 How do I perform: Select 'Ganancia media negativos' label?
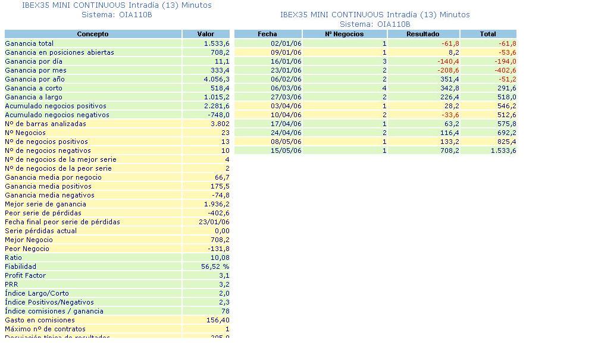coord(50,195)
